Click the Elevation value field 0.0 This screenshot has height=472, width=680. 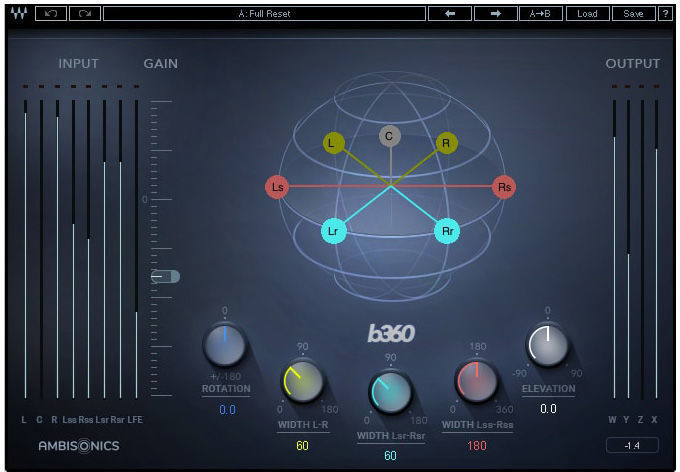tap(548, 409)
